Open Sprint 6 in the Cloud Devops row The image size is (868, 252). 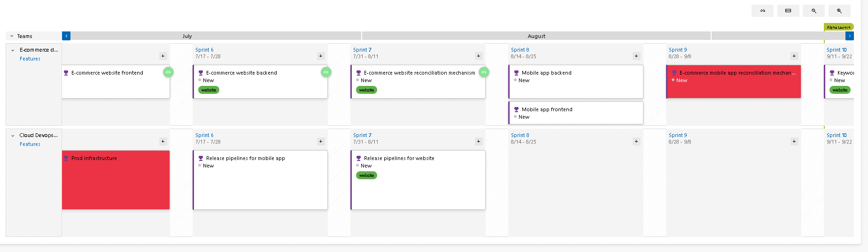tap(204, 135)
